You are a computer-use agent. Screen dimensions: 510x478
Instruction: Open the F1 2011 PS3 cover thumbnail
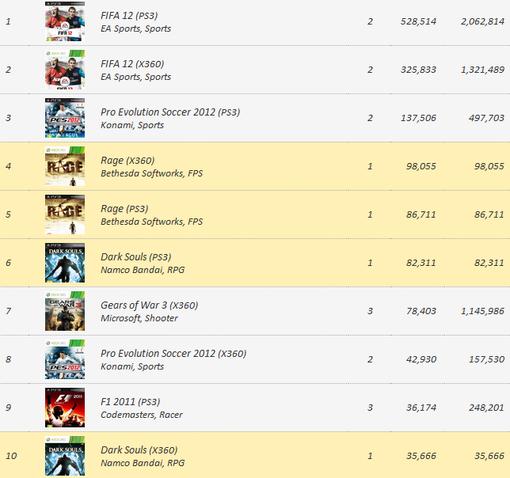coord(65,407)
